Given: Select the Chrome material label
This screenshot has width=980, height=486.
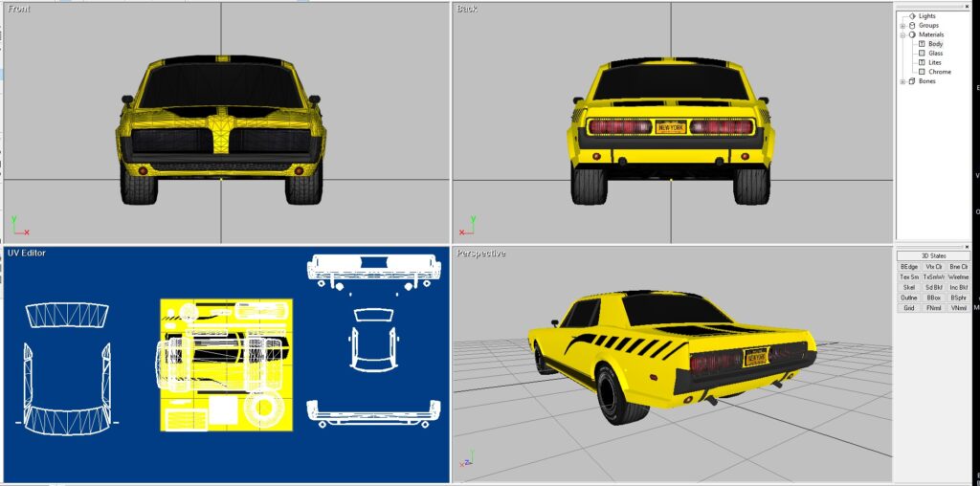Looking at the screenshot, I should 940,73.
